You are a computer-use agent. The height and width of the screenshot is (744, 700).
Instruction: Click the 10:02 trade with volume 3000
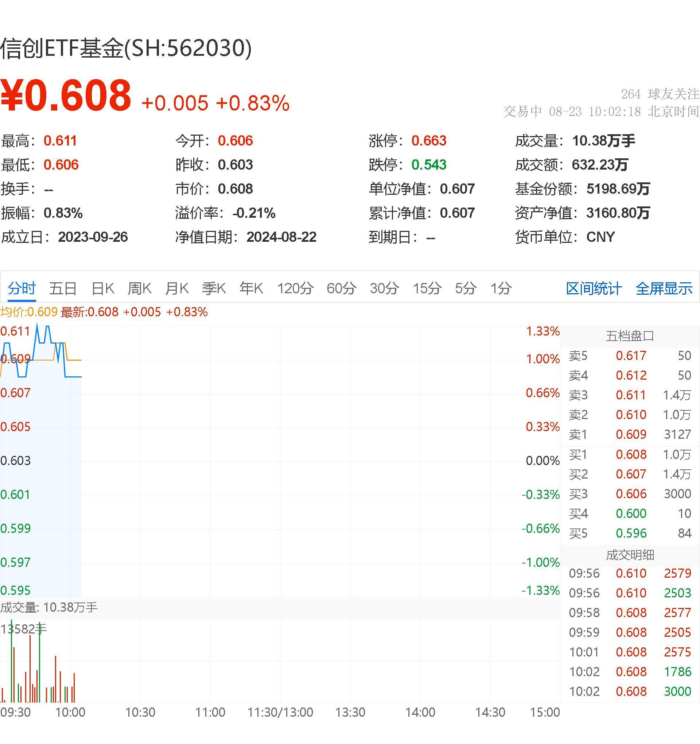tap(630, 691)
